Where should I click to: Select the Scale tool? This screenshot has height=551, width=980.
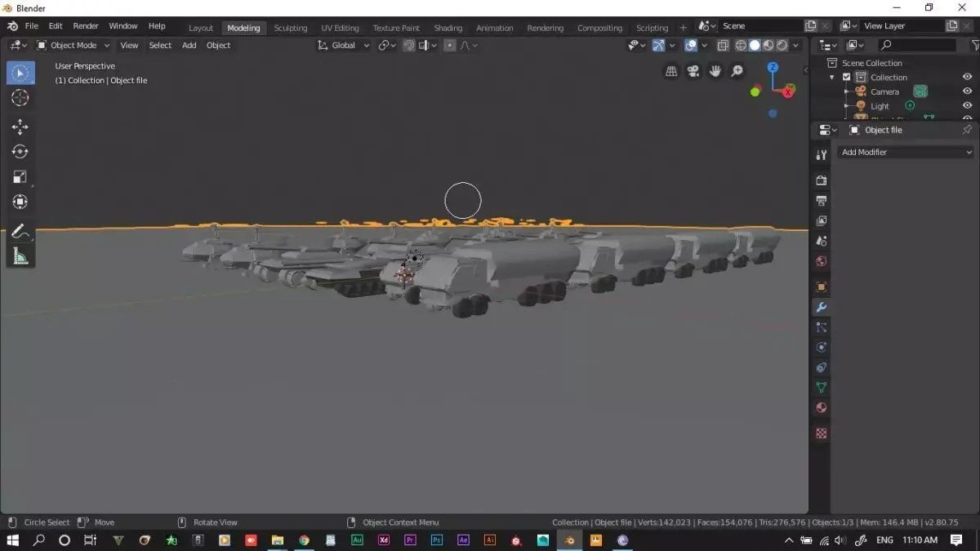point(20,177)
